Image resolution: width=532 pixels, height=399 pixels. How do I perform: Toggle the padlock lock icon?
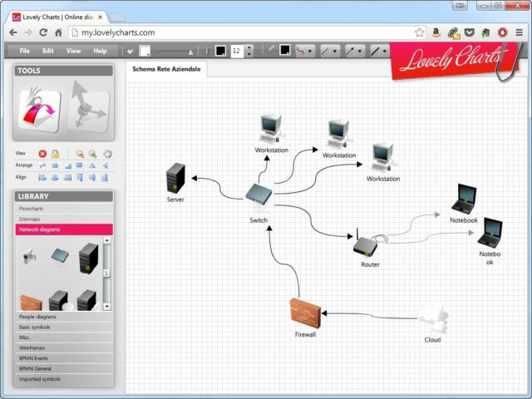tap(55, 154)
